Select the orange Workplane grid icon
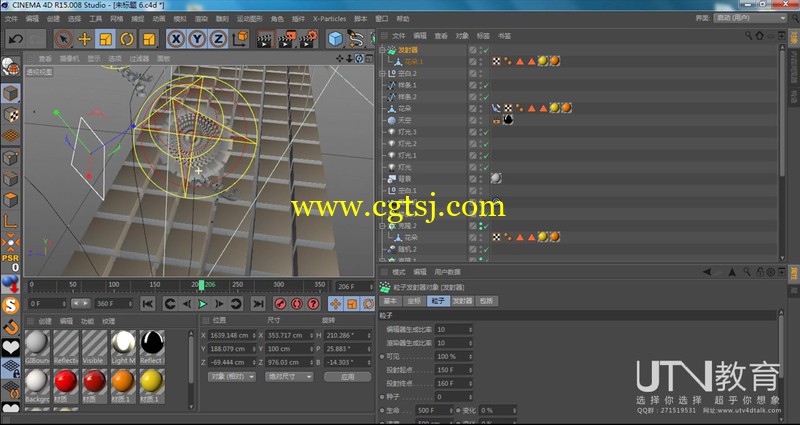The image size is (800, 425). click(x=11, y=136)
